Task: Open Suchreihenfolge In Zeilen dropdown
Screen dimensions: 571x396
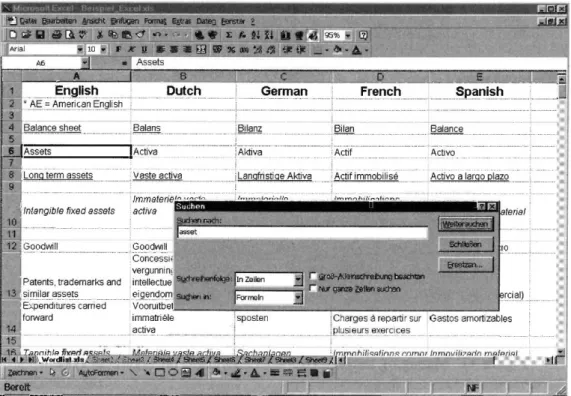Action: [x=298, y=279]
